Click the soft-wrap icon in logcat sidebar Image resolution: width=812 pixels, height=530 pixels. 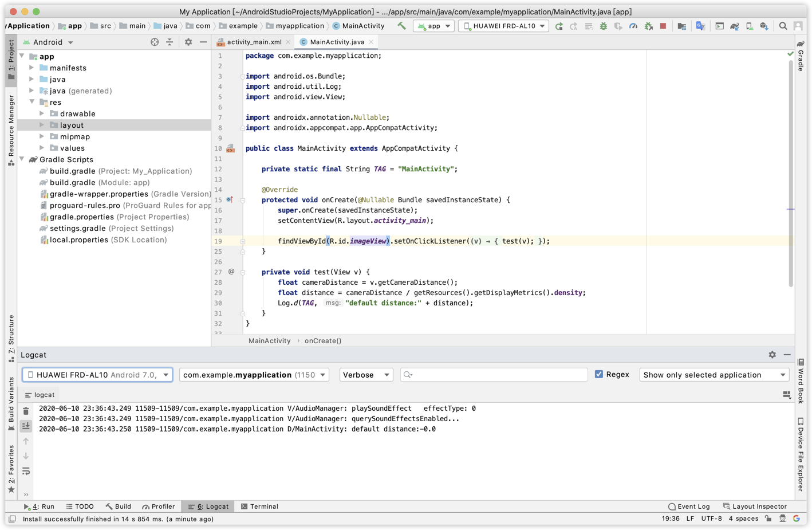pos(26,471)
